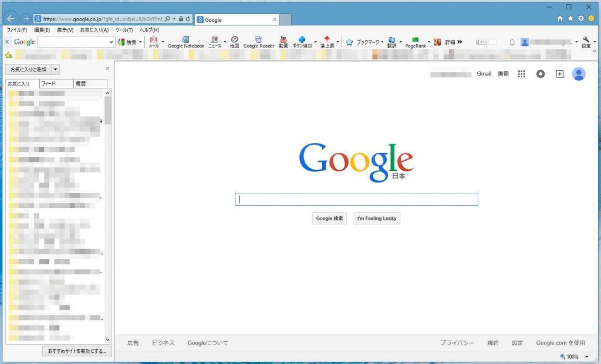The height and width of the screenshot is (364, 601).
Task: Click the 翻訳 (Translate) toolbar icon
Action: [391, 42]
